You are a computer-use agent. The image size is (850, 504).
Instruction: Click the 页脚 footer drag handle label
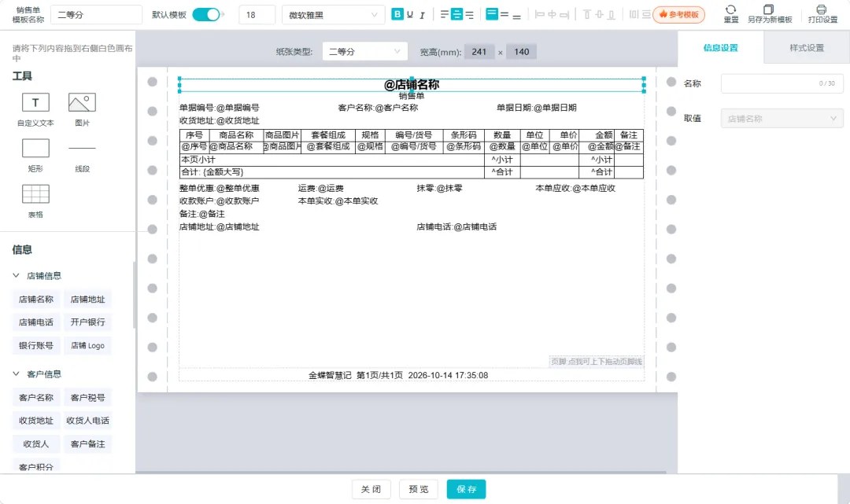pyautogui.click(x=597, y=361)
